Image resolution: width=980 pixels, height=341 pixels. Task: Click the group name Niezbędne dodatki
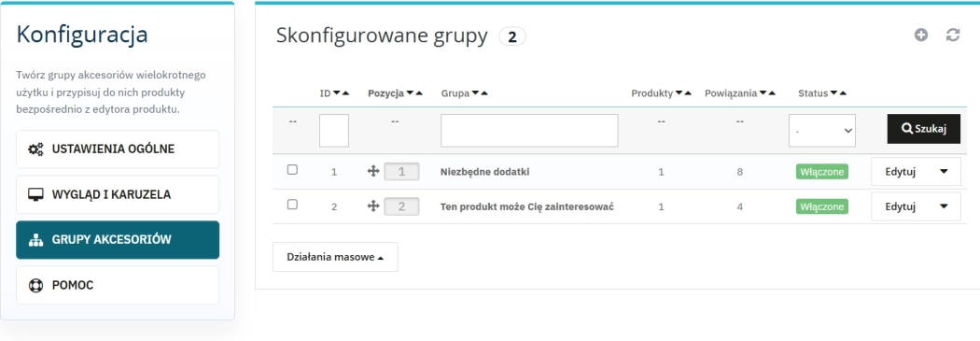pos(485,172)
